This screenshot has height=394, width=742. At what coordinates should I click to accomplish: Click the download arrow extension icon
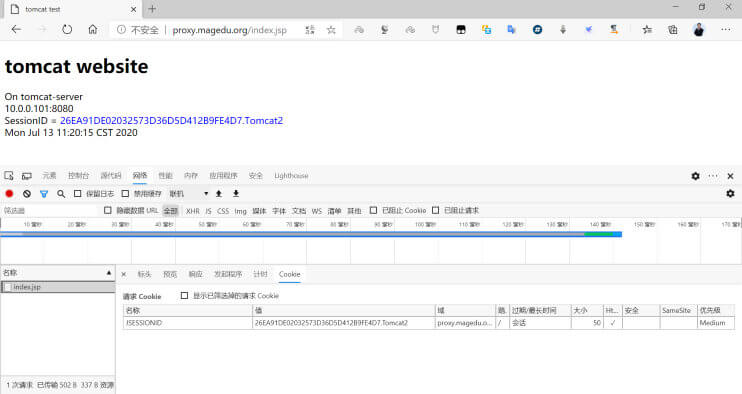(x=563, y=30)
